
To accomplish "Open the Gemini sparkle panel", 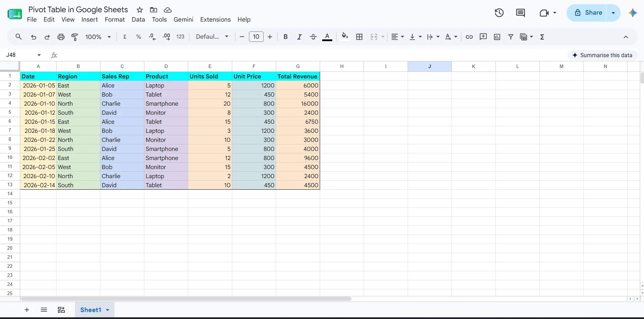I will (x=633, y=13).
